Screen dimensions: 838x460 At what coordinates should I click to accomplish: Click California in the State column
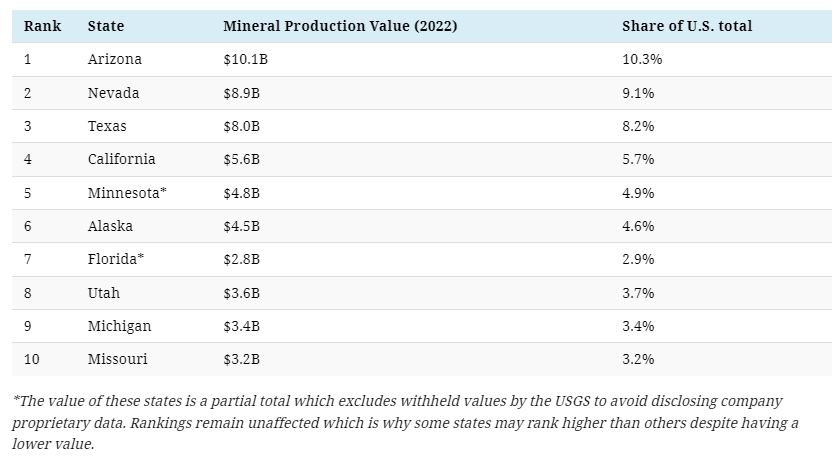(x=122, y=159)
